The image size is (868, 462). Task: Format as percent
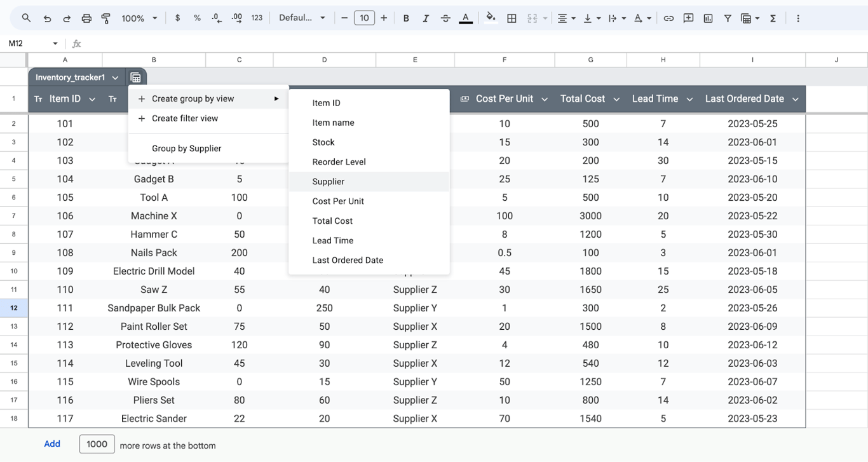pos(197,18)
